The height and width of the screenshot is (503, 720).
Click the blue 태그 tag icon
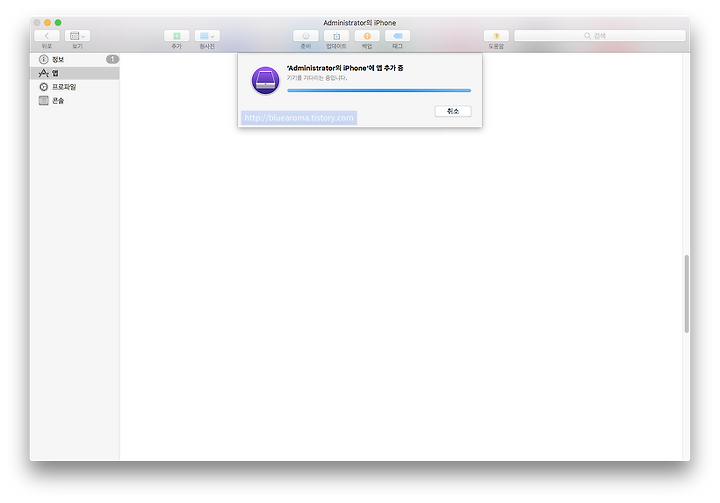click(x=398, y=36)
